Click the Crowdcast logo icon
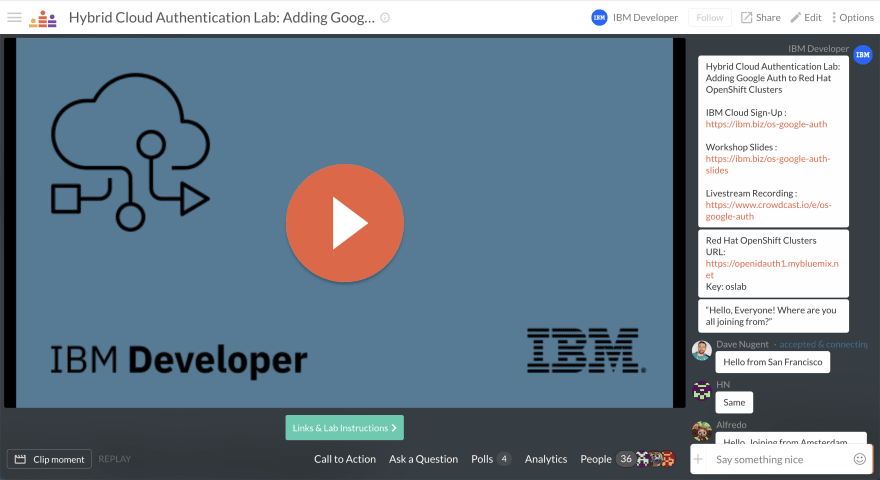 coord(43,19)
